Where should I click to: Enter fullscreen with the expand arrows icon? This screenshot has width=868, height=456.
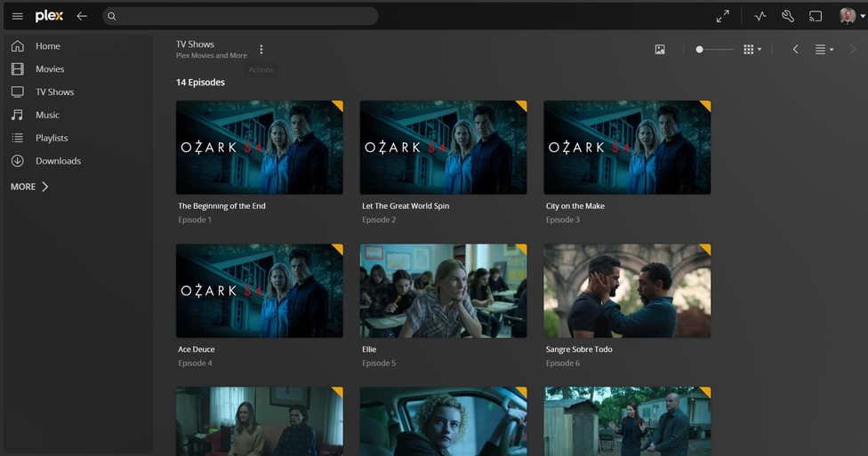pyautogui.click(x=722, y=16)
